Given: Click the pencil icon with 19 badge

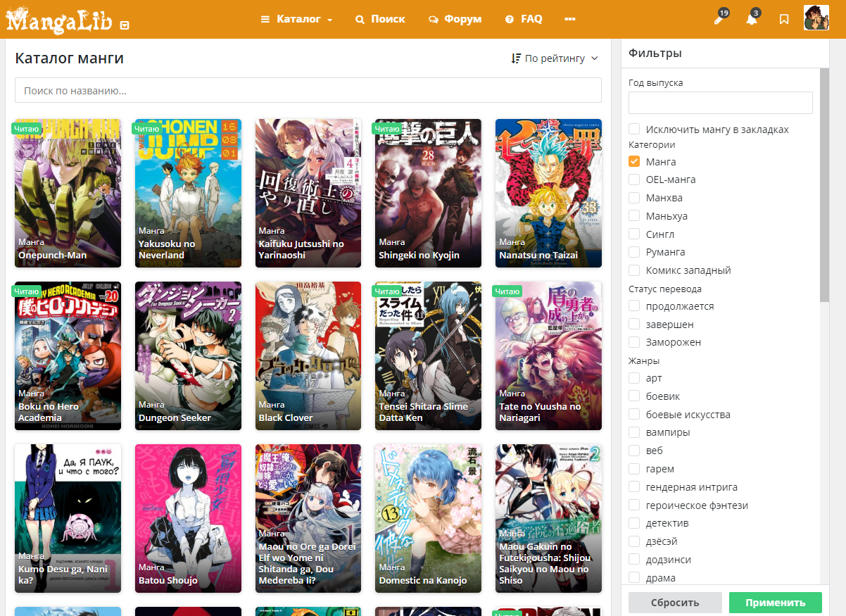Looking at the screenshot, I should [x=719, y=19].
